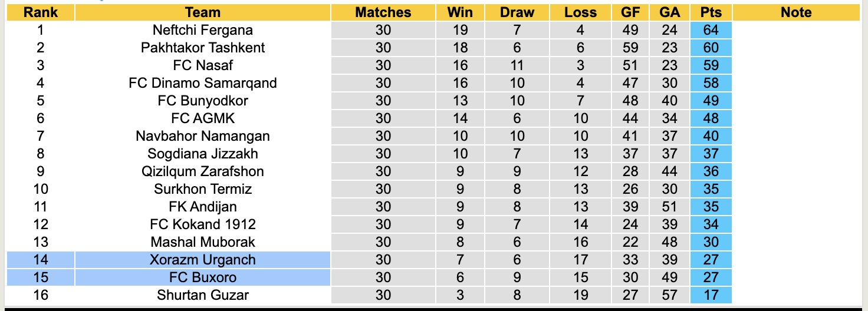Click the Team column header

coord(202,12)
